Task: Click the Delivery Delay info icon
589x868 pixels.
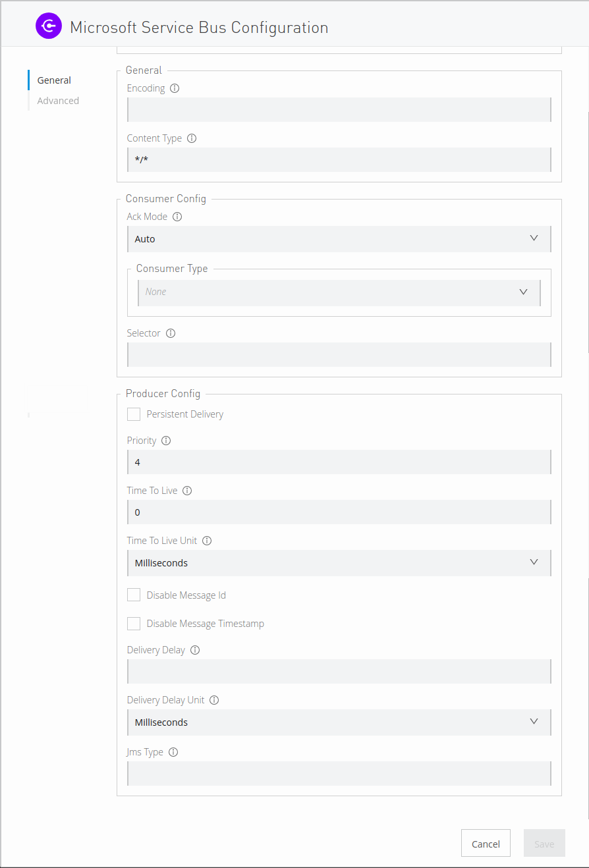Action: (x=194, y=649)
